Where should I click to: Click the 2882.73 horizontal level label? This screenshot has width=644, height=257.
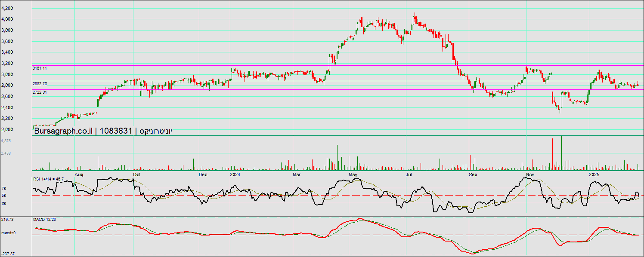[40, 83]
